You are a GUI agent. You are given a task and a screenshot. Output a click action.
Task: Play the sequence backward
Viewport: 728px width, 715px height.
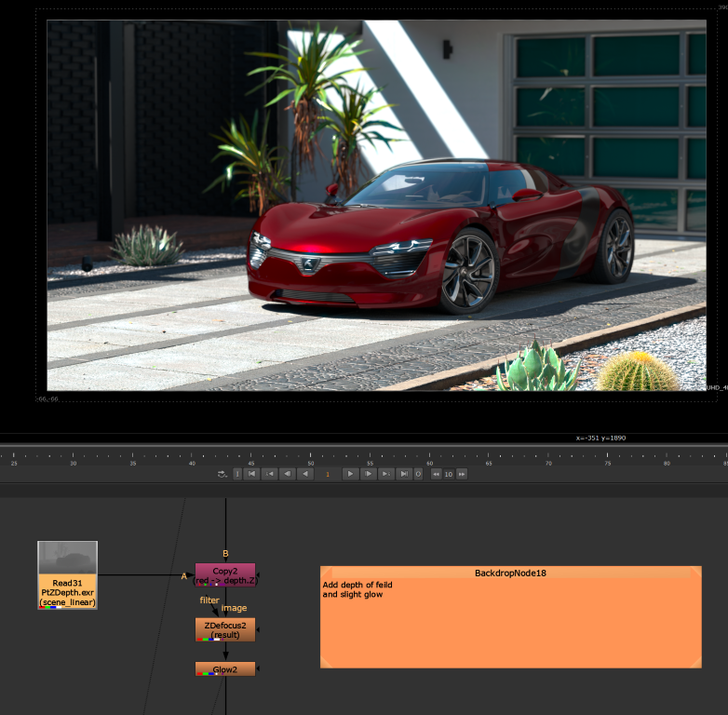305,474
